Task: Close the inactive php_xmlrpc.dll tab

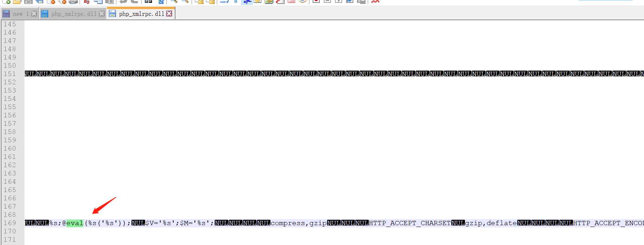Action: click(102, 14)
